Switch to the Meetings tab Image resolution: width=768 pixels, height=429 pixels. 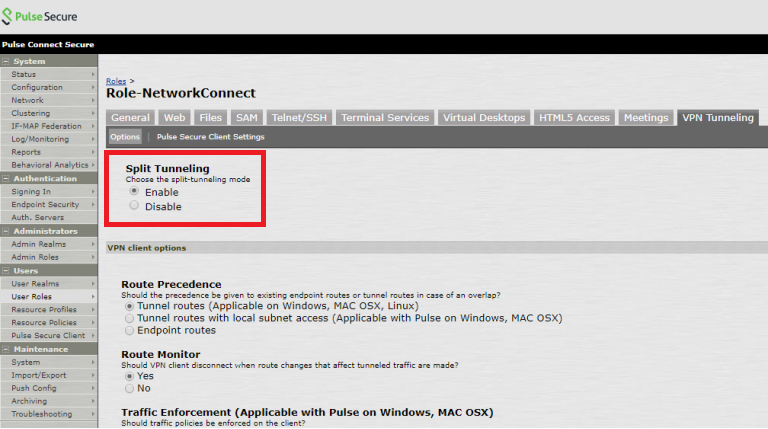click(x=646, y=118)
